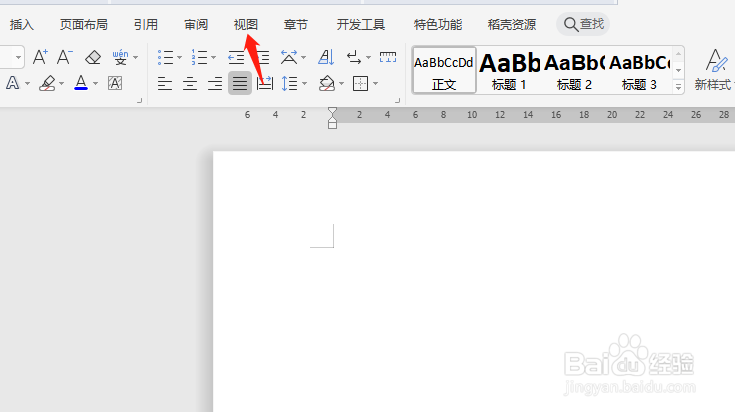735x412 pixels.
Task: Click the borders grid icon
Action: 360,83
